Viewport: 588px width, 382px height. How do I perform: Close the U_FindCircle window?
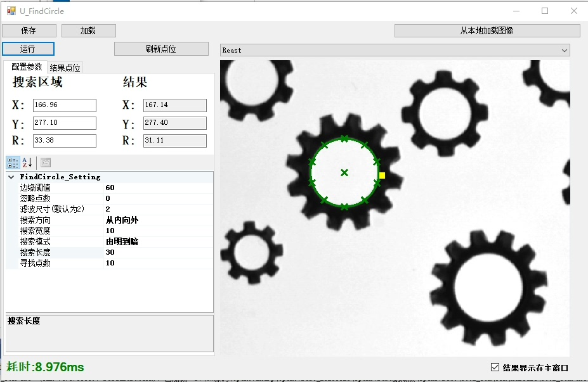click(574, 11)
